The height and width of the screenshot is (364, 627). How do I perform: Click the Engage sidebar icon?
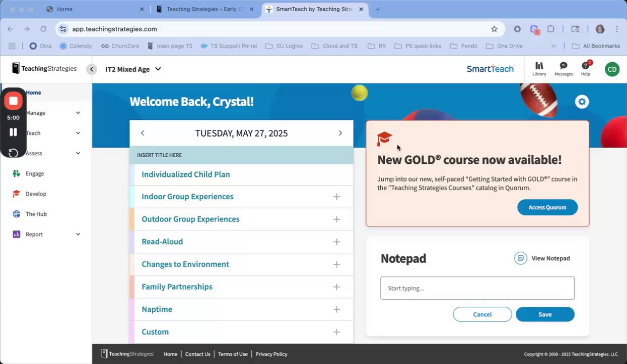[x=16, y=173]
